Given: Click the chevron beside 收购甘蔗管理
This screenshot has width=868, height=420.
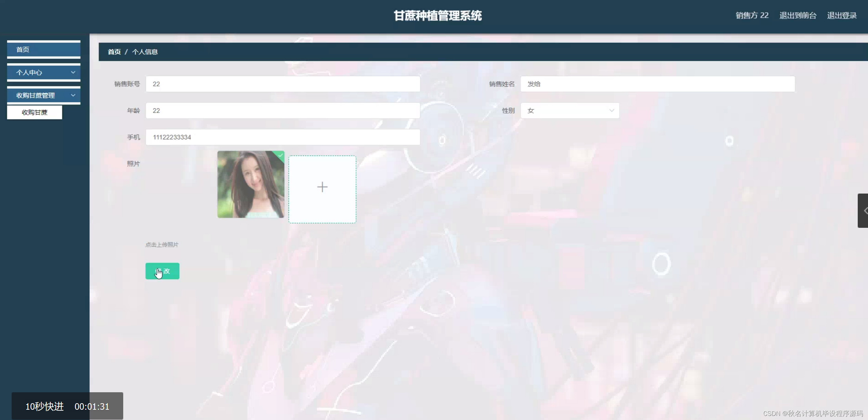Looking at the screenshot, I should [73, 95].
